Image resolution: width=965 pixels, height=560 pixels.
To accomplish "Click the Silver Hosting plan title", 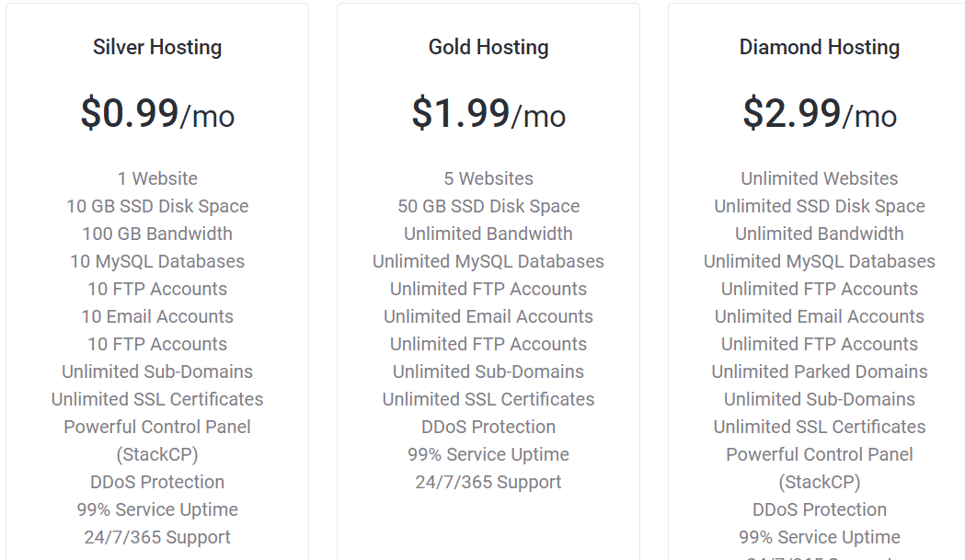I will (157, 48).
